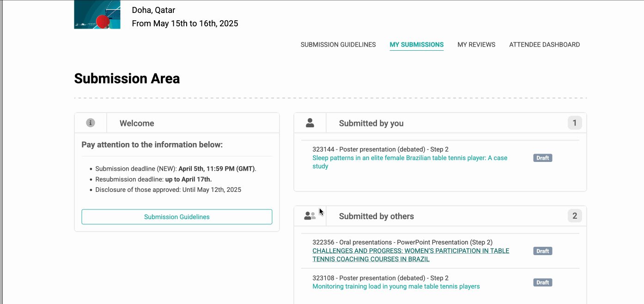Open the Monitoring training load submission

396,286
